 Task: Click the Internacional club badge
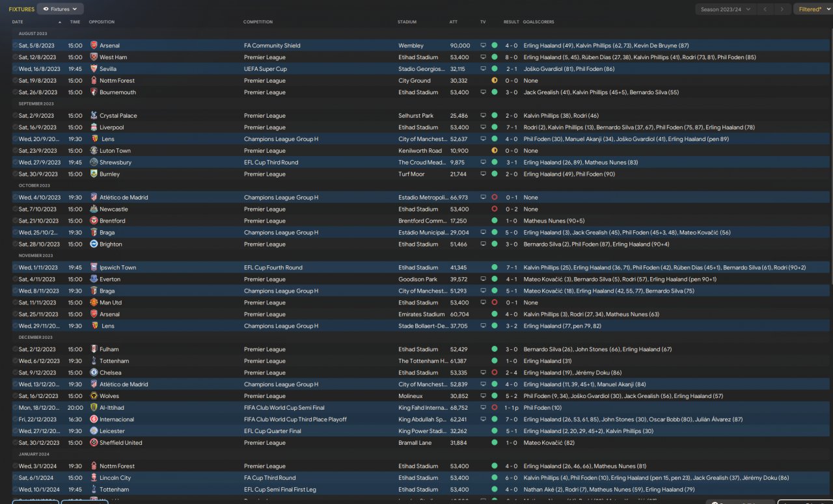(x=94, y=420)
